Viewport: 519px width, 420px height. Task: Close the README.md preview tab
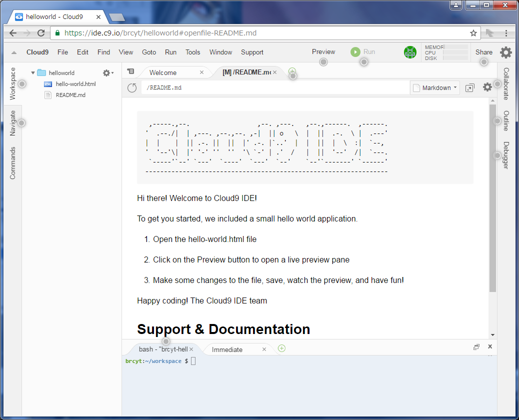click(x=274, y=72)
